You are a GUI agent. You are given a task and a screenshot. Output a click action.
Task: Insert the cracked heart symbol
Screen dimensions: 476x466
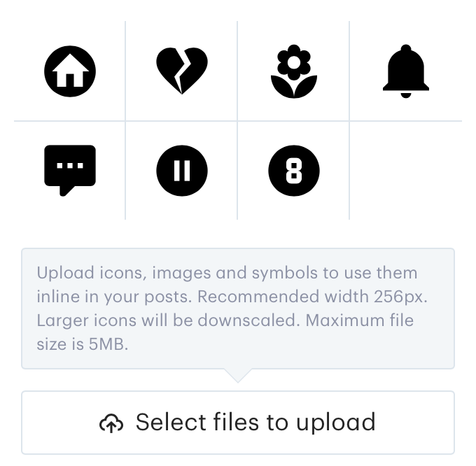tap(182, 71)
